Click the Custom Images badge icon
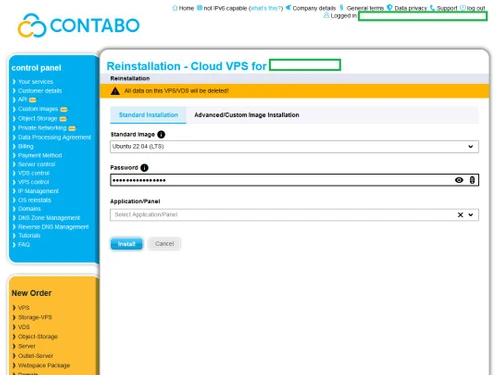This screenshot has width=500, height=375. pos(64,109)
